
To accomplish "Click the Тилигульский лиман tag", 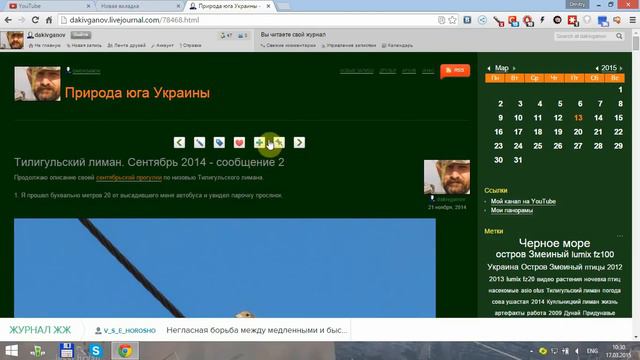I will pyautogui.click(x=573, y=291).
